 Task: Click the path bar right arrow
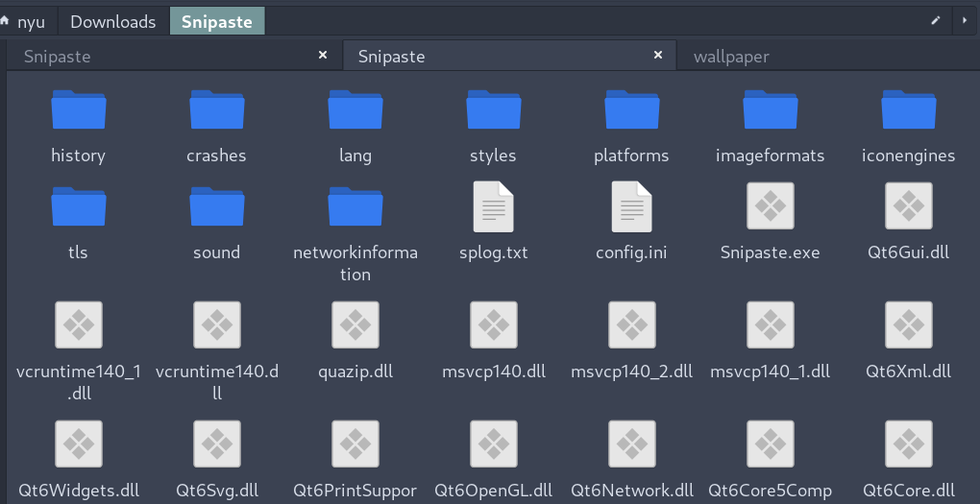click(x=965, y=20)
